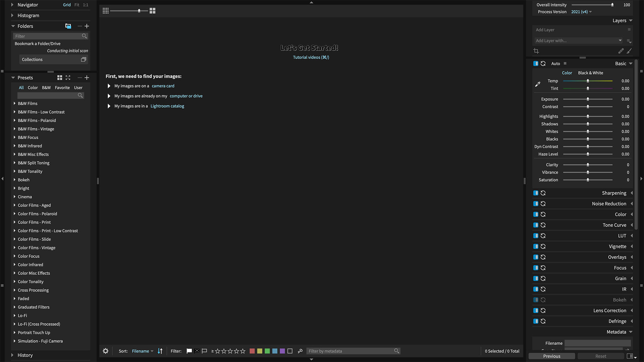Toggle Noise Reduction panel enable switch

point(536,204)
